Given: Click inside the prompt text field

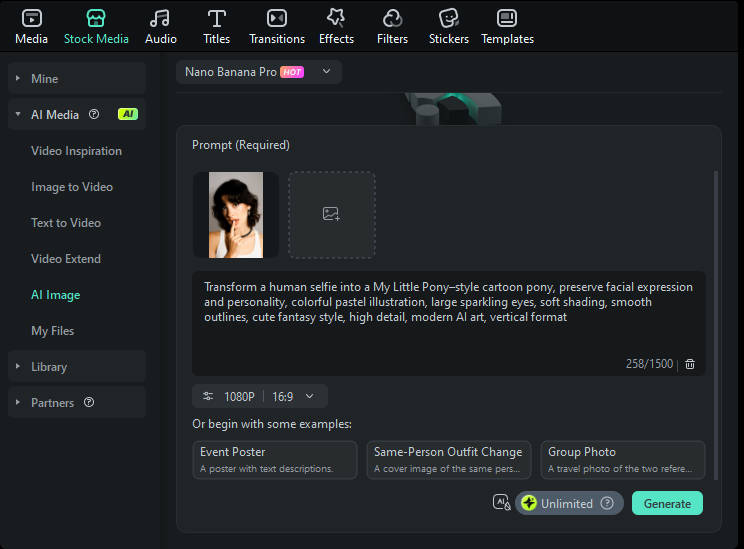Looking at the screenshot, I should coord(448,323).
